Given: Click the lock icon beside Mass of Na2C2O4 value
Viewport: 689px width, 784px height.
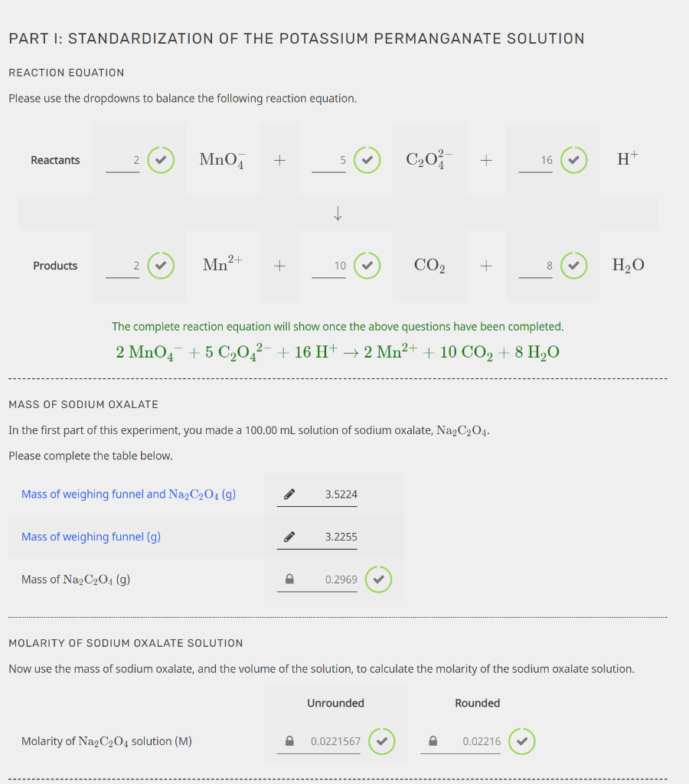Looking at the screenshot, I should click(x=289, y=580).
